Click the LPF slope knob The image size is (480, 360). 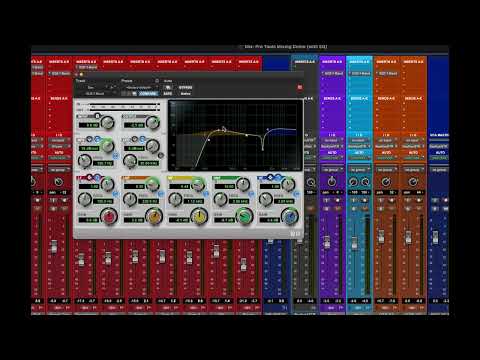[153, 146]
